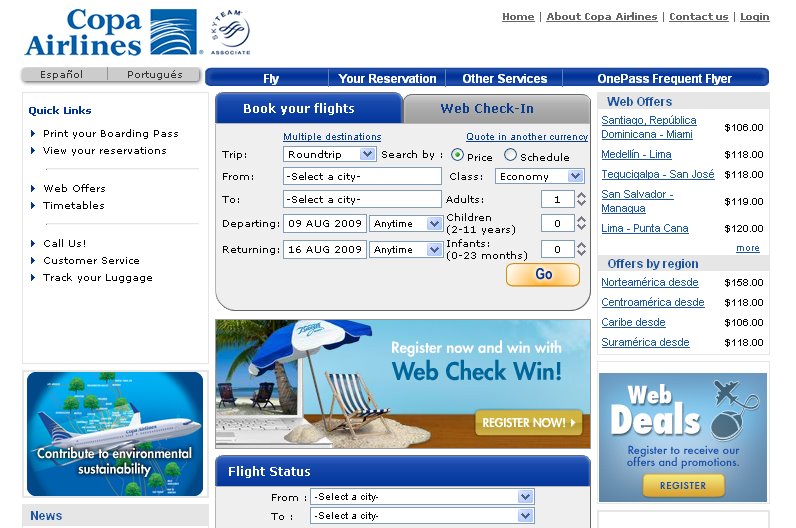
Task: Click arrow bullet beside Print your Boarding Pass
Action: pos(33,134)
